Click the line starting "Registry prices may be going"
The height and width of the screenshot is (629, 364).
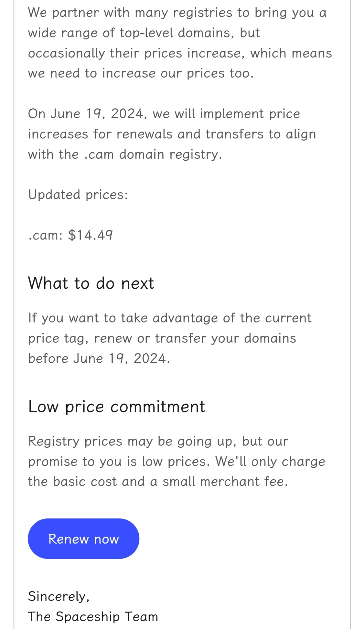(x=158, y=441)
